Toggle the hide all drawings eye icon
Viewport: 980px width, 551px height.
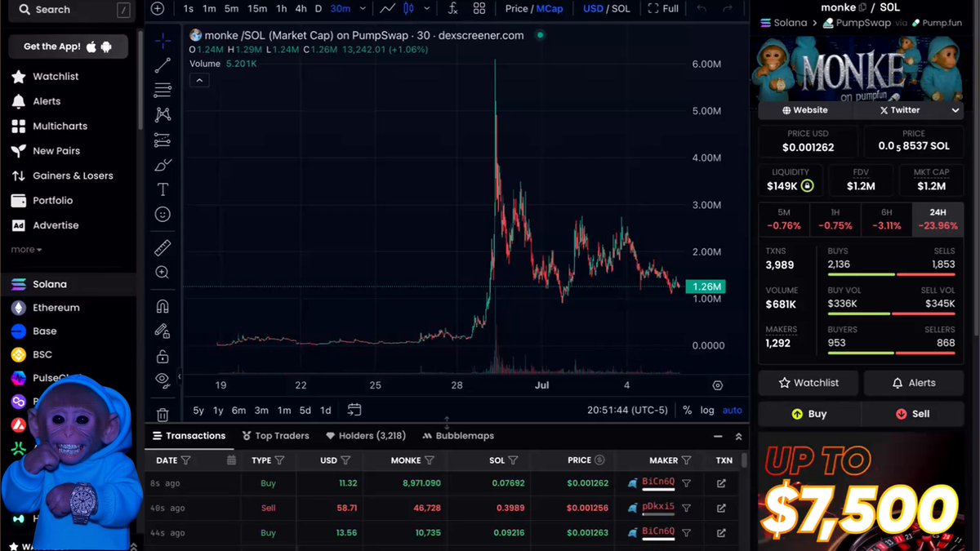coord(163,380)
